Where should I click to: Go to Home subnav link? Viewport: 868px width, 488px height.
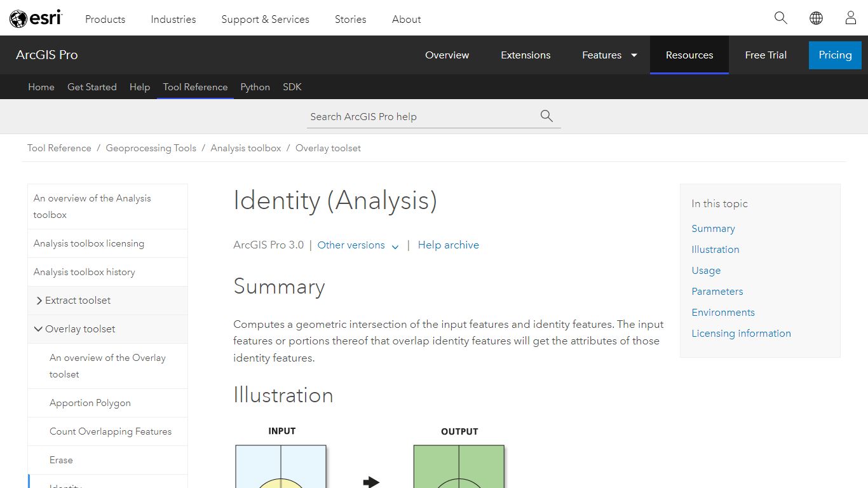[x=41, y=87]
